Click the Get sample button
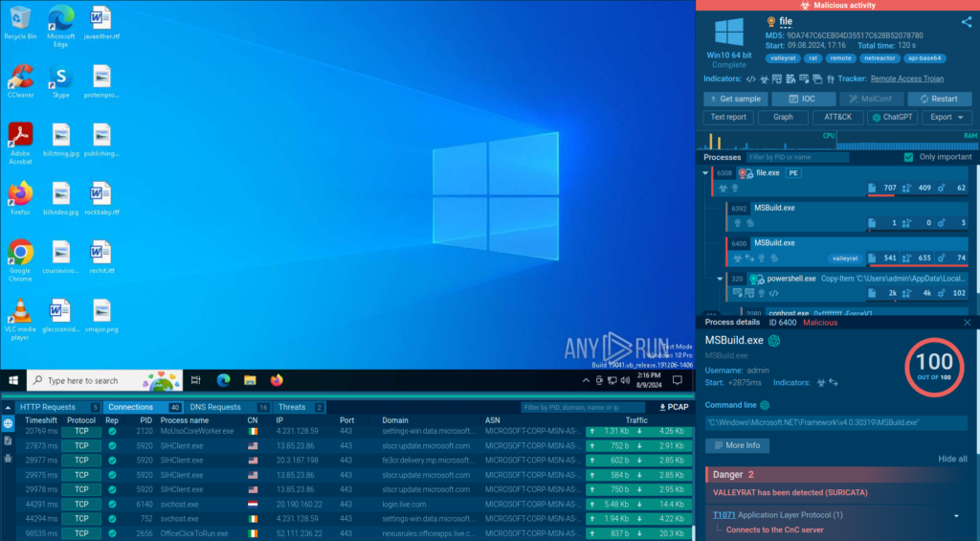The height and width of the screenshot is (541, 980). point(734,99)
